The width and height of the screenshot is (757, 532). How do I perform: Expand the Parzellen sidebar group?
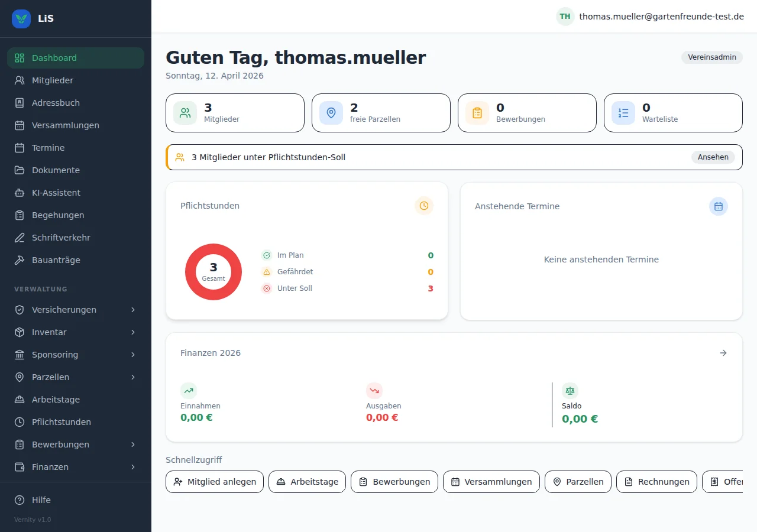coord(133,377)
